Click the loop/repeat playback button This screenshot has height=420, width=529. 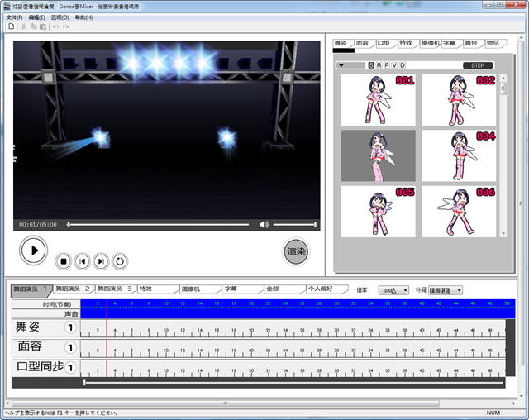[x=120, y=261]
